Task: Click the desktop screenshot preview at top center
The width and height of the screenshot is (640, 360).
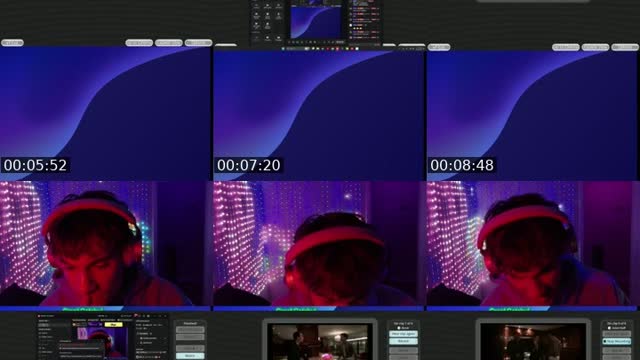Action: pyautogui.click(x=316, y=22)
